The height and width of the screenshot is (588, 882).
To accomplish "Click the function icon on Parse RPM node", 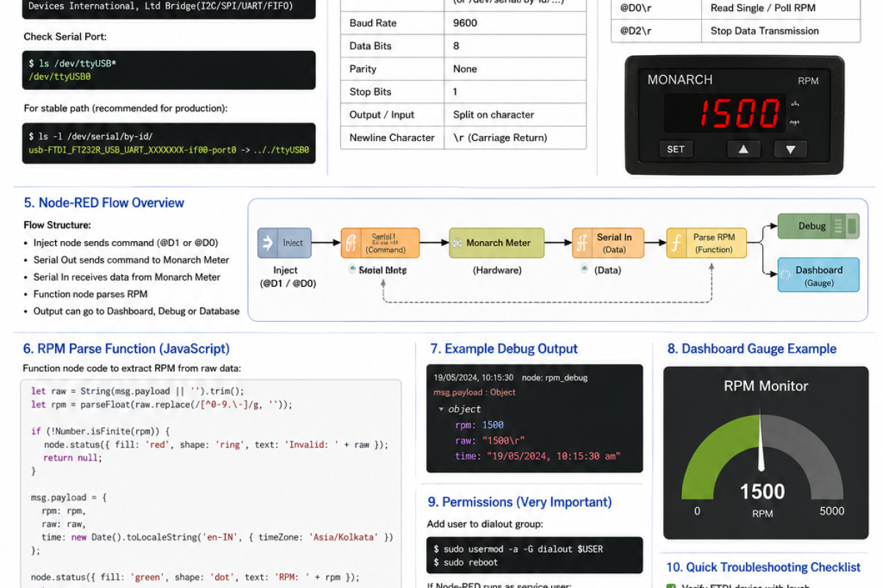I will point(675,243).
